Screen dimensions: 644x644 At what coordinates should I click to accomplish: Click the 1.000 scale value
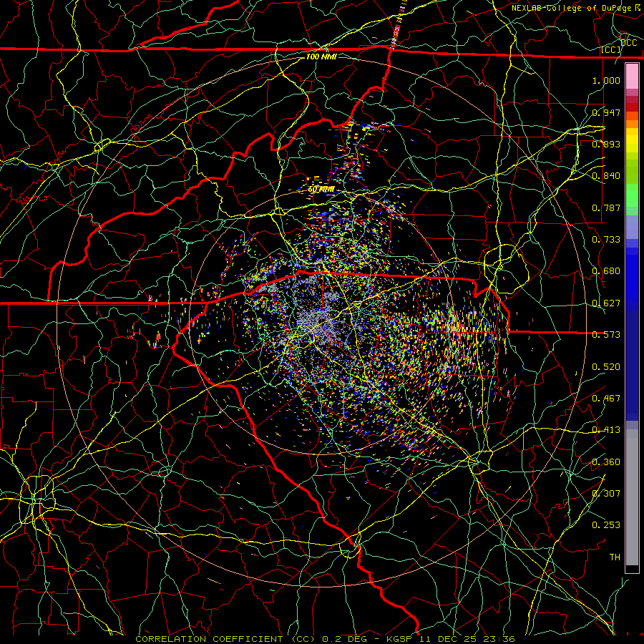tap(606, 80)
